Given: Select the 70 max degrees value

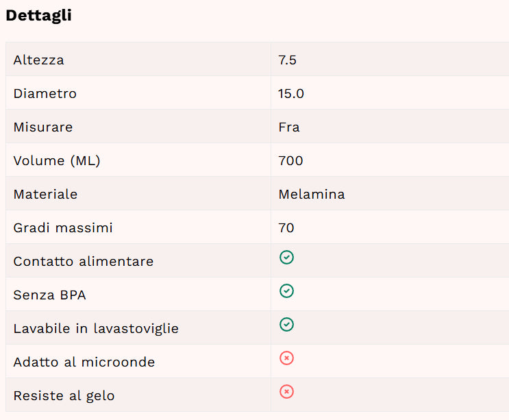Looking at the screenshot, I should click(286, 228).
